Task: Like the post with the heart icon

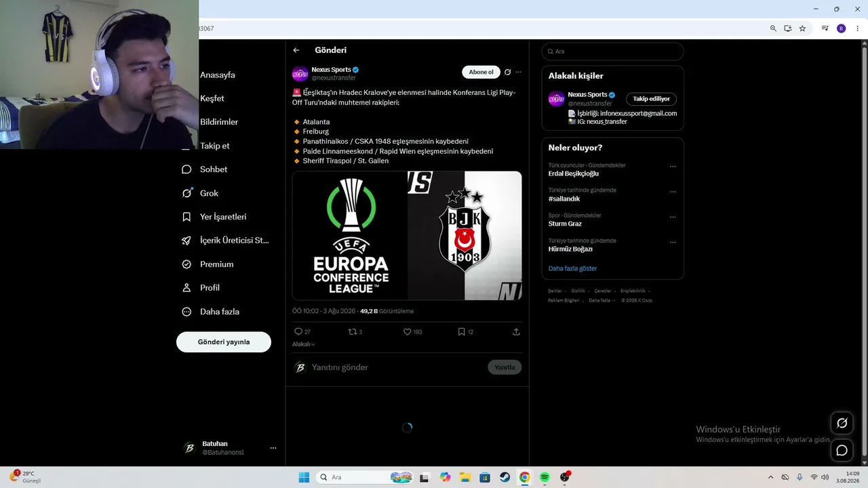Action: (x=407, y=331)
